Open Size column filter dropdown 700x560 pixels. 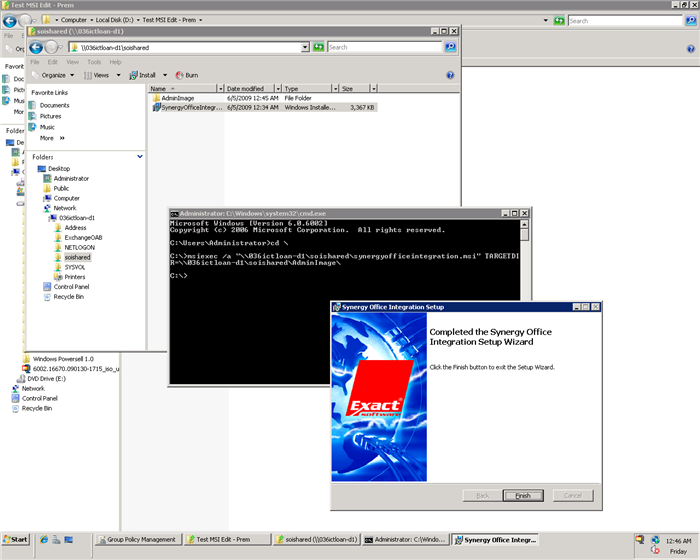(374, 88)
